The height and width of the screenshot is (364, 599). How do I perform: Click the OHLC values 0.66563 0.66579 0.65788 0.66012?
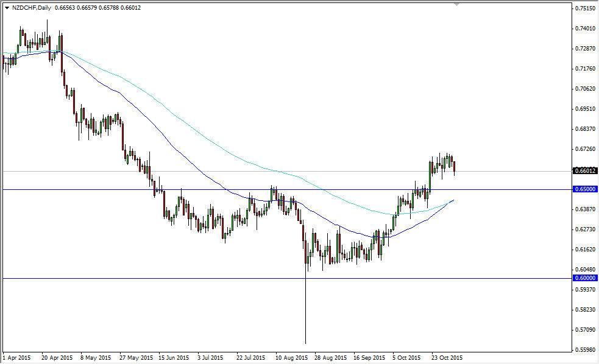click(97, 8)
